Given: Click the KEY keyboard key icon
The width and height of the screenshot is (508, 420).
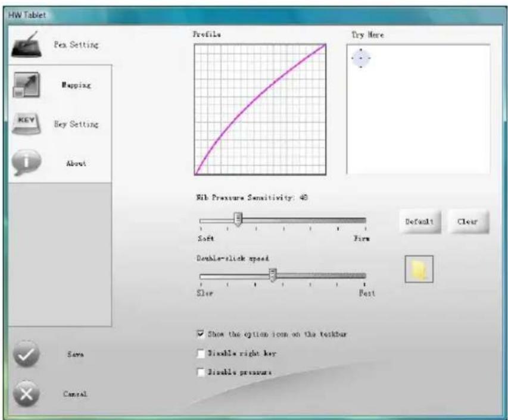Looking at the screenshot, I should click(27, 123).
